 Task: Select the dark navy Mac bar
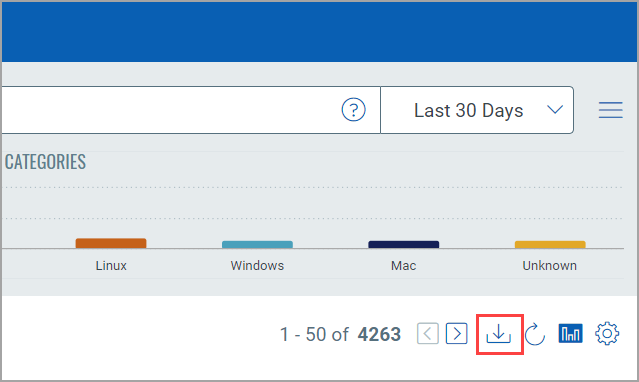click(x=403, y=245)
